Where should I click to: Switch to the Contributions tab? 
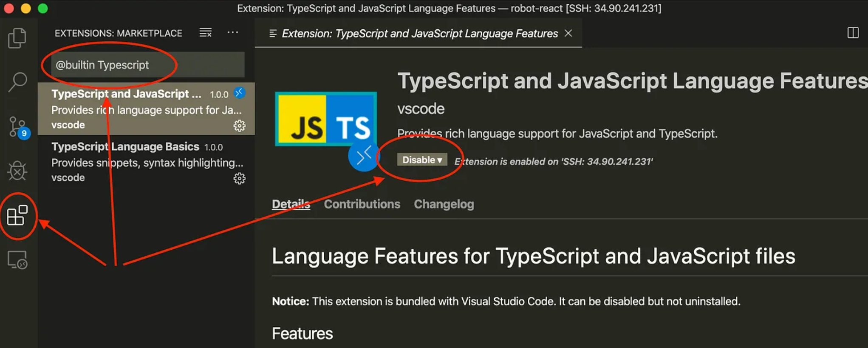[362, 204]
